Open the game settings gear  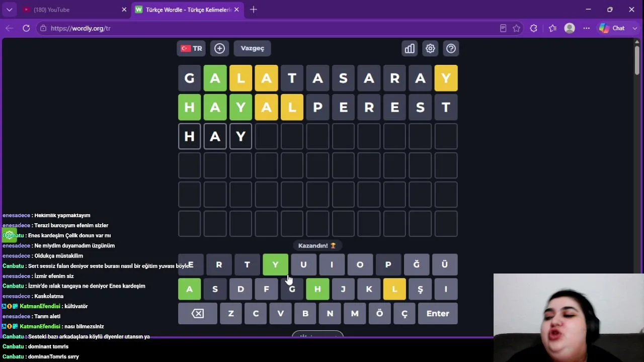pos(430,48)
